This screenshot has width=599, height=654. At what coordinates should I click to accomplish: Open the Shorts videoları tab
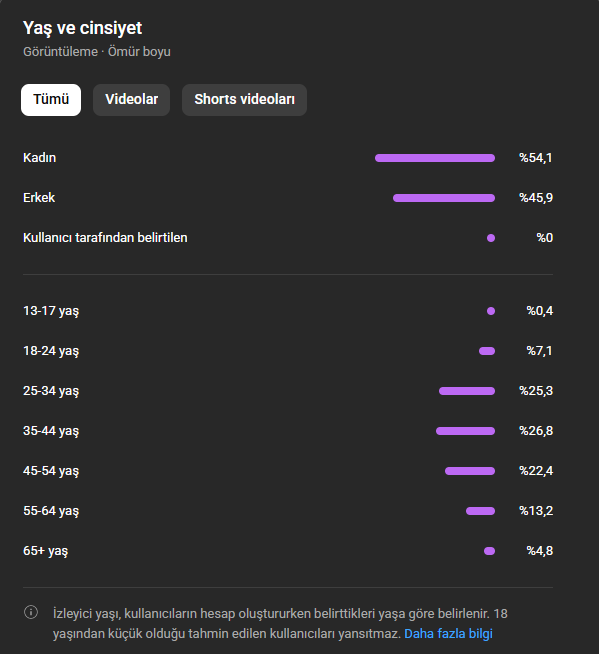coord(244,100)
